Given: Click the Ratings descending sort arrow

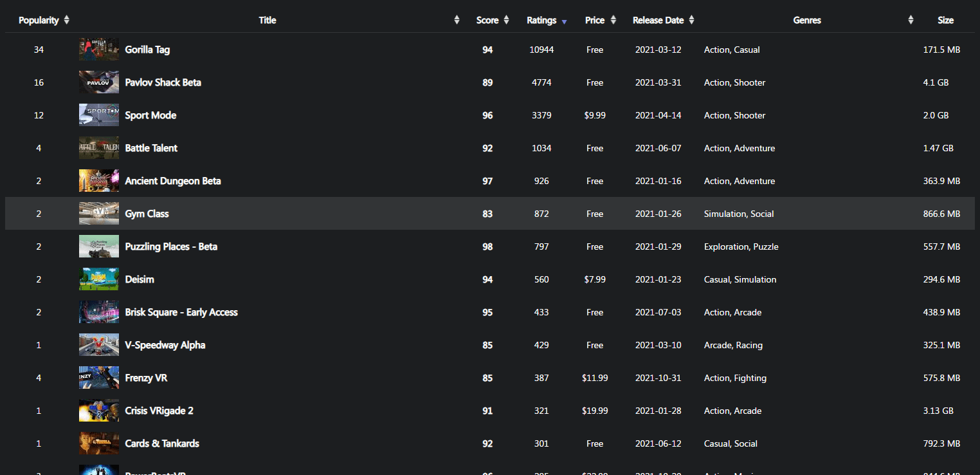Looking at the screenshot, I should (x=564, y=21).
